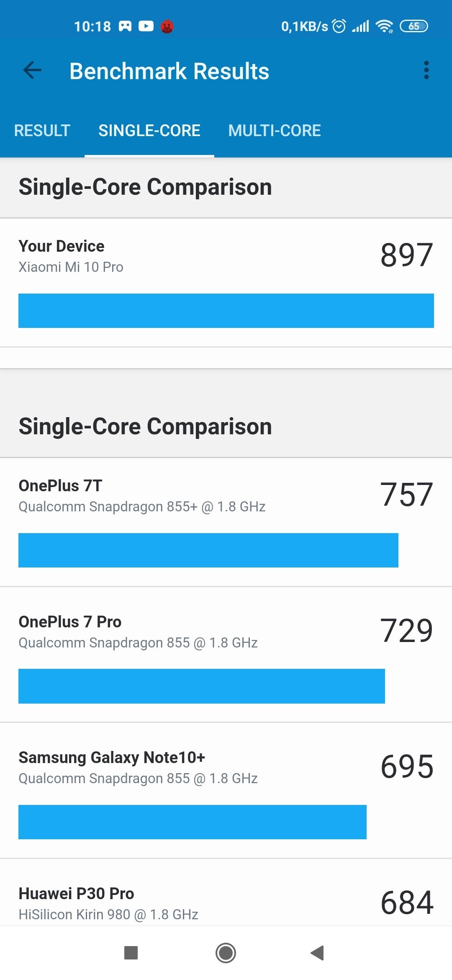Select the SINGLE-CORE tab
The width and height of the screenshot is (452, 980).
149,131
